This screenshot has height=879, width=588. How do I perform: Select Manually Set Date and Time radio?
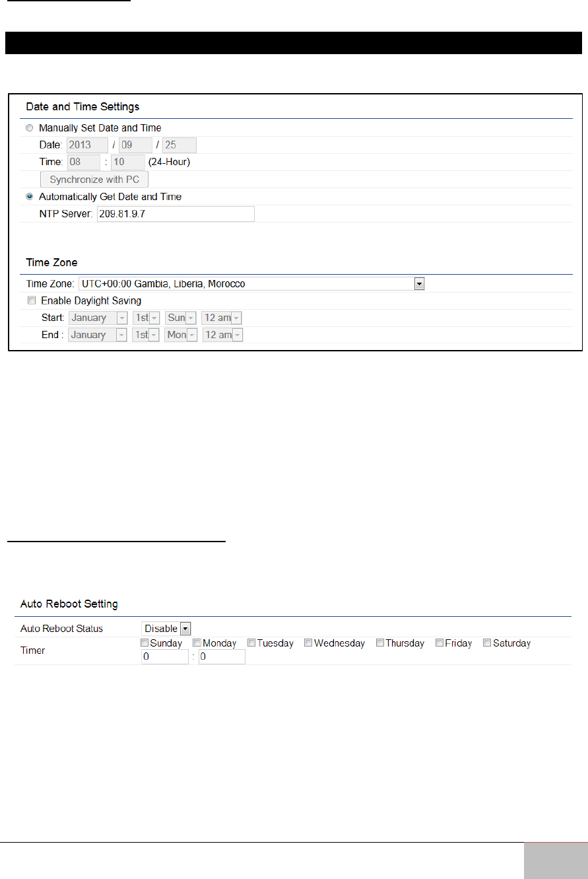pyautogui.click(x=30, y=128)
